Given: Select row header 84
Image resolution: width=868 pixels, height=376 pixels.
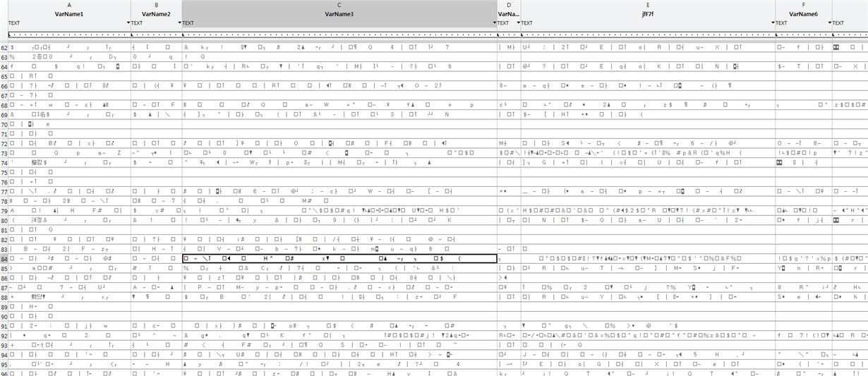Looking at the screenshot, I should pyautogui.click(x=4, y=259).
